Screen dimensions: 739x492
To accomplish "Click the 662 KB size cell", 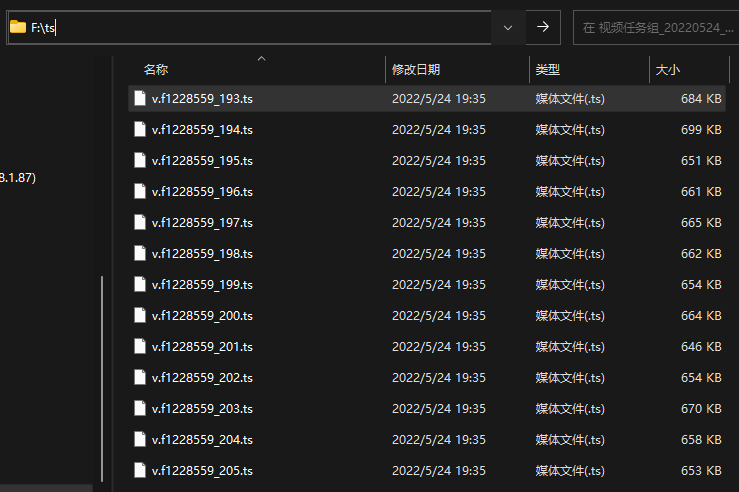I will [x=701, y=254].
